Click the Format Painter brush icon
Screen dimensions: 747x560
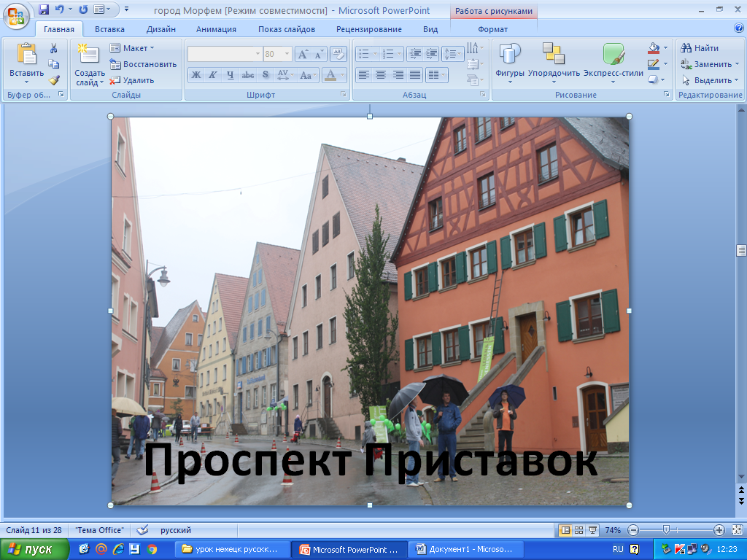point(53,80)
